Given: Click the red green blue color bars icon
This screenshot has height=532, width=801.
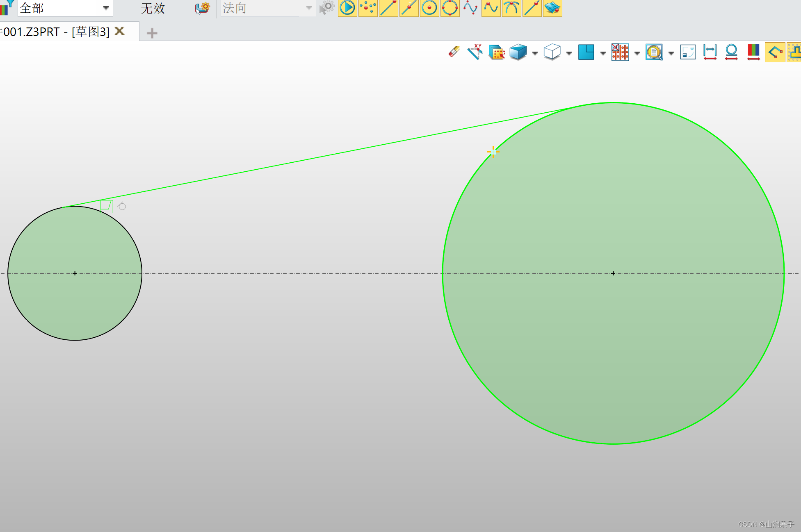Looking at the screenshot, I should tap(753, 52).
